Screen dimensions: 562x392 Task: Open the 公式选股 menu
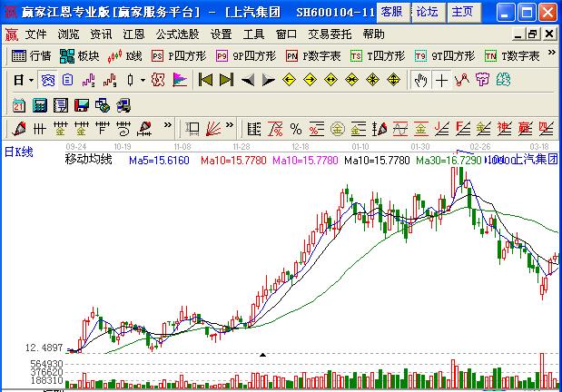(177, 34)
